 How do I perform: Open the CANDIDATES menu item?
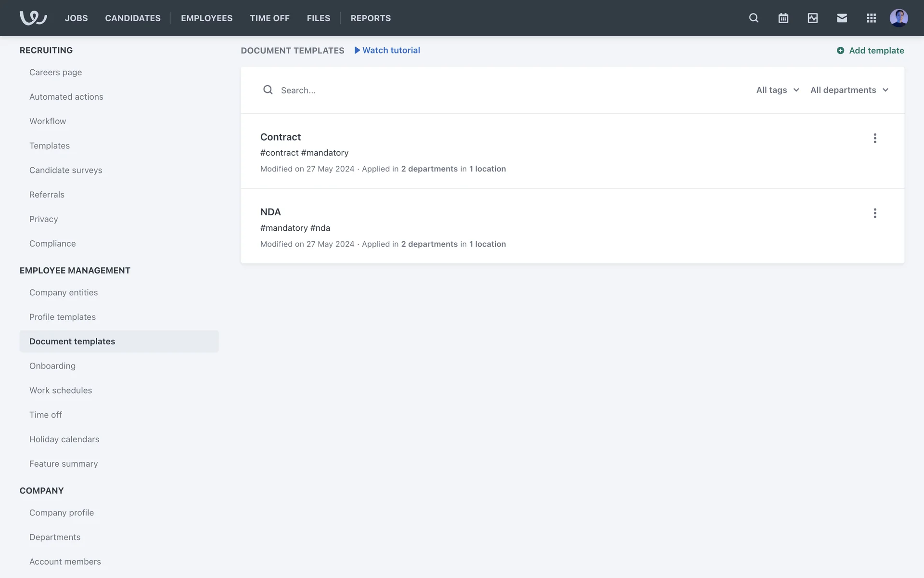[x=133, y=18]
